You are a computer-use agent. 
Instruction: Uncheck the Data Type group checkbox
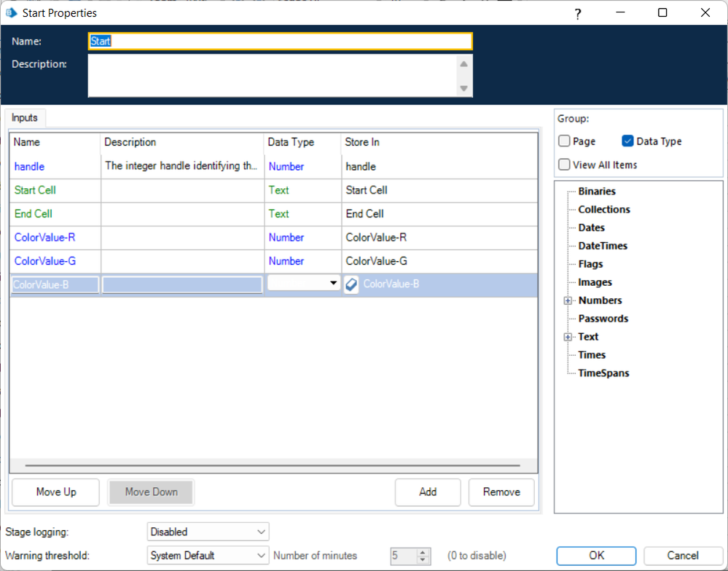click(627, 141)
